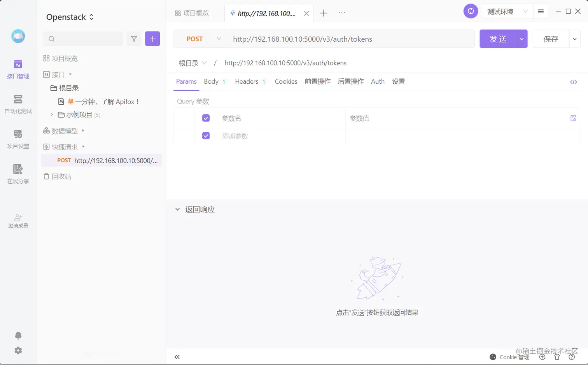Click the notification bell icon

point(17,335)
